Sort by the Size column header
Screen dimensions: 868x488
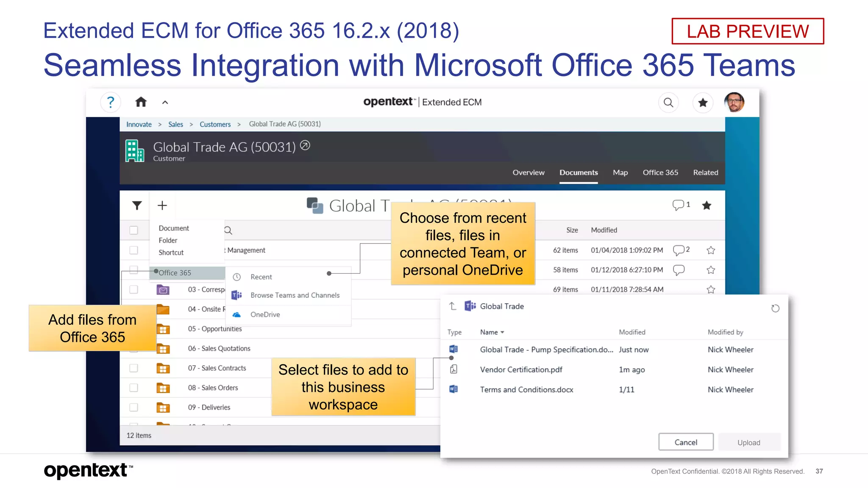click(x=572, y=230)
